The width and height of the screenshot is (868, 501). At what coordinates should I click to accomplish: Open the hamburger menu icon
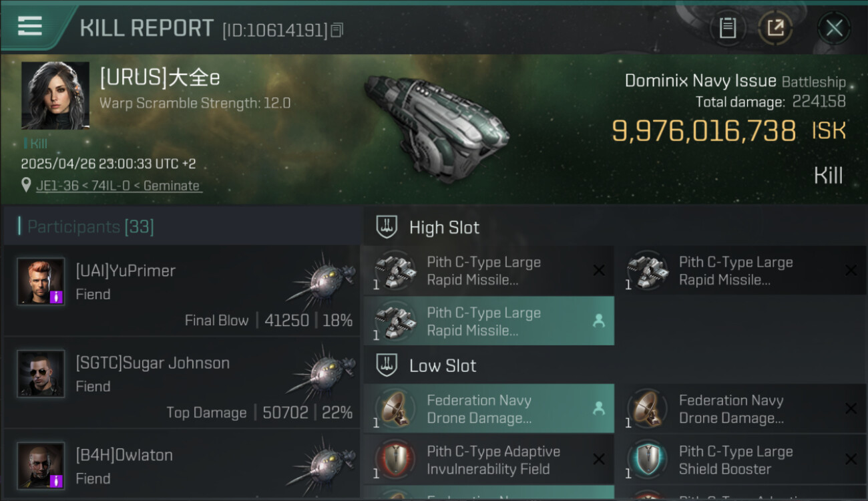point(30,26)
